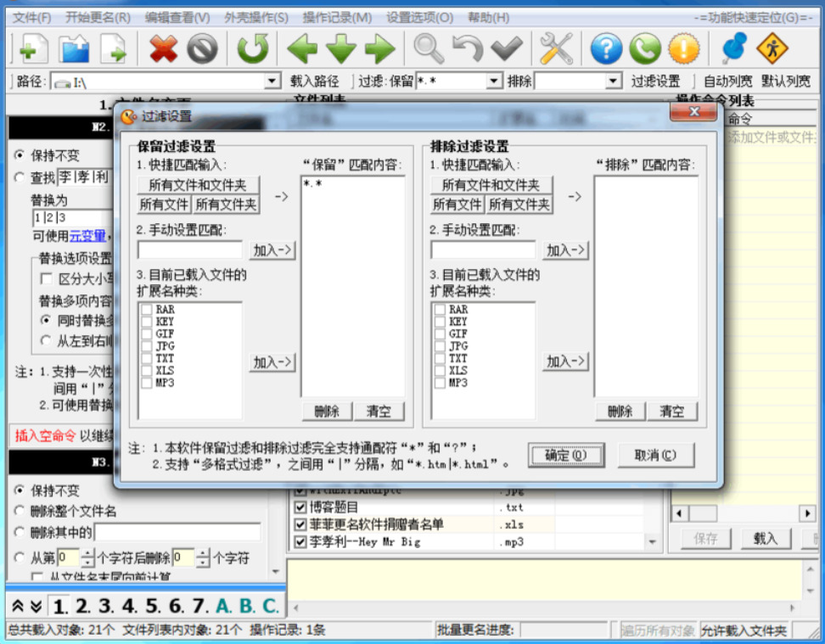Click the magnifying glass preview icon

coord(429,48)
